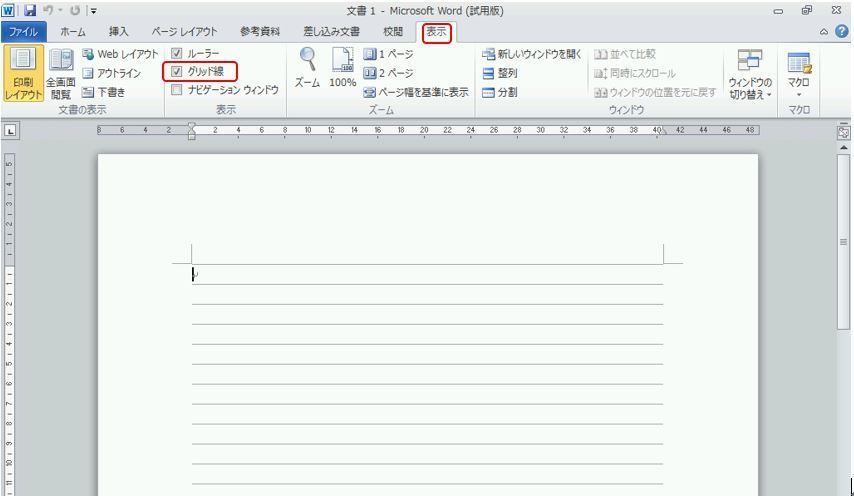Click the vertical scrollbar thumb
Screen dimensions: 854x496
pos(843,242)
